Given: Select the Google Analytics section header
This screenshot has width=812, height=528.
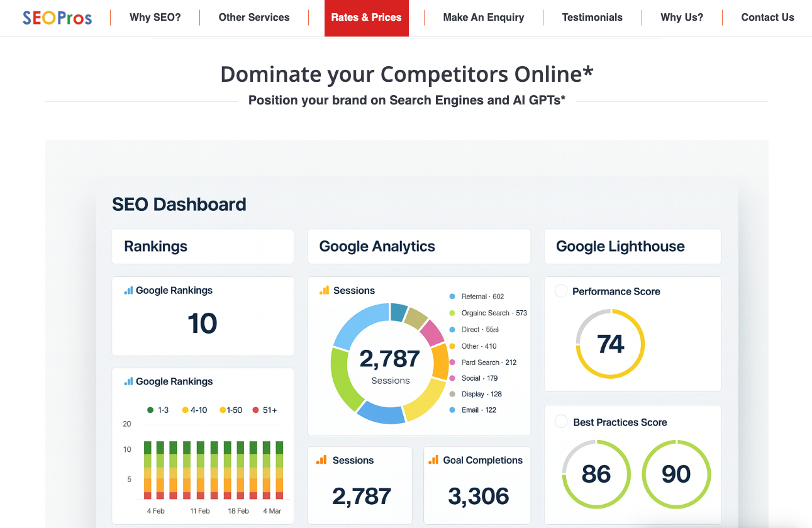Looking at the screenshot, I should (x=419, y=247).
